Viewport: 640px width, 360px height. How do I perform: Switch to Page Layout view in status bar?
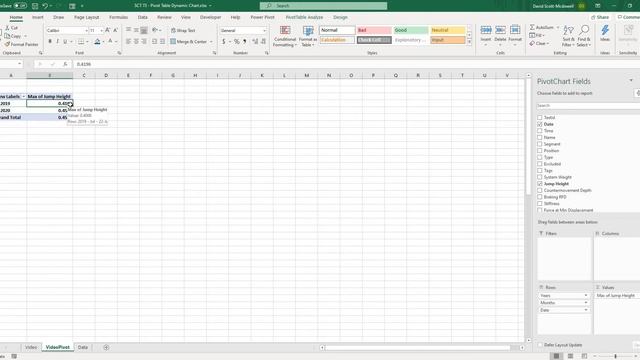[x=570, y=356]
